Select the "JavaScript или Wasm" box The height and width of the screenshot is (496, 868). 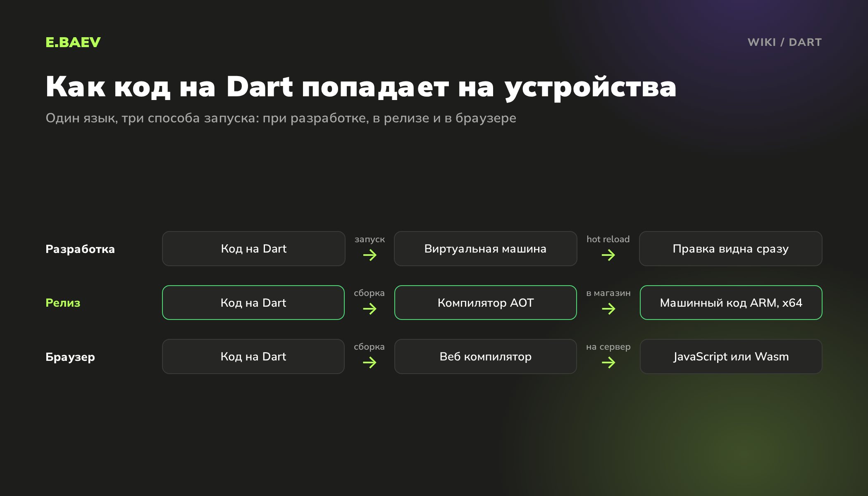[x=731, y=356]
